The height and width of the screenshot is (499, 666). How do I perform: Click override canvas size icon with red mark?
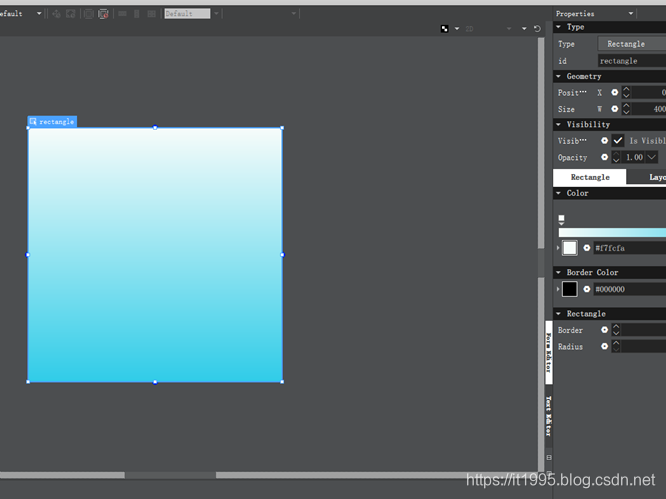coord(103,14)
